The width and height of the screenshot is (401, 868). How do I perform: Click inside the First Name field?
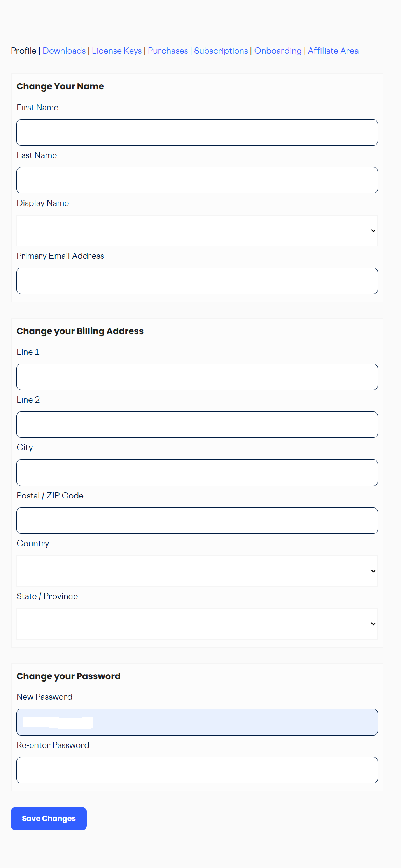[x=197, y=132]
